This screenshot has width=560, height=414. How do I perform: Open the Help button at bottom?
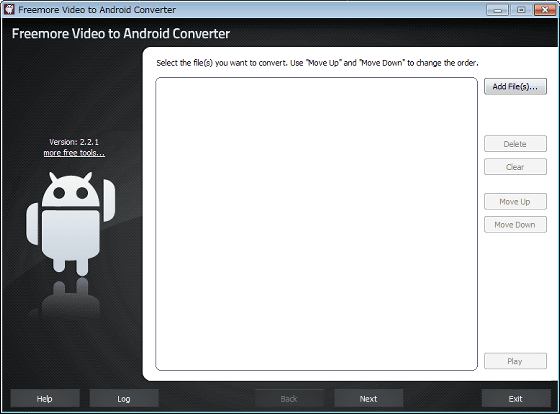(x=45, y=398)
